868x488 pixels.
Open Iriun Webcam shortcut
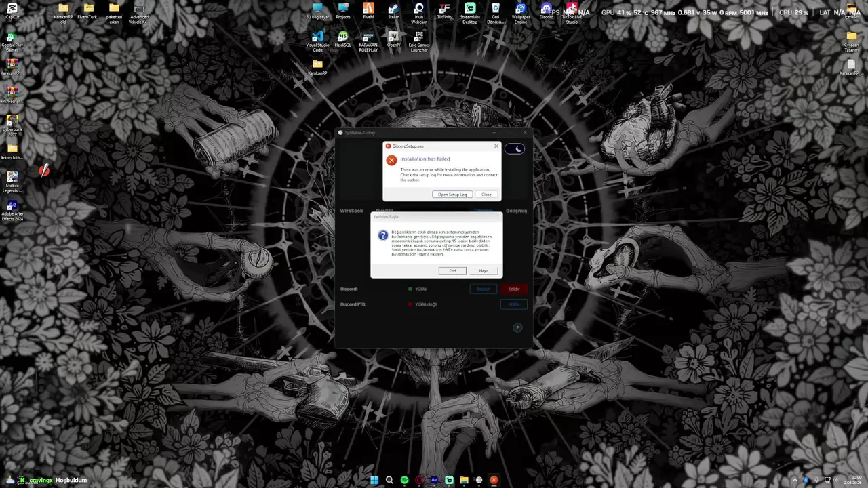coord(419,14)
